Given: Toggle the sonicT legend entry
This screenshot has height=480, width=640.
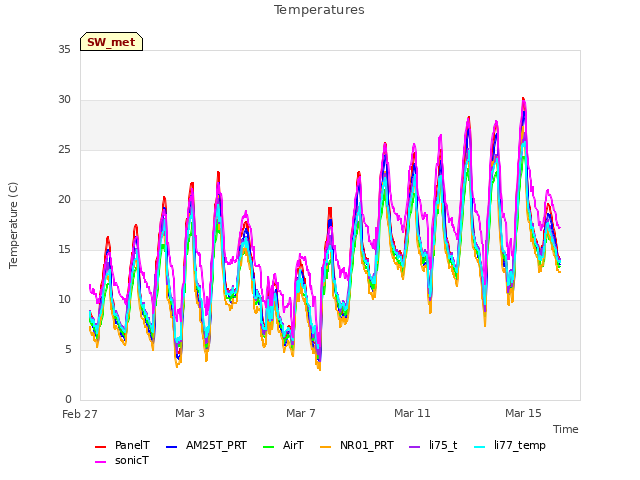Looking at the screenshot, I should coord(122,460).
